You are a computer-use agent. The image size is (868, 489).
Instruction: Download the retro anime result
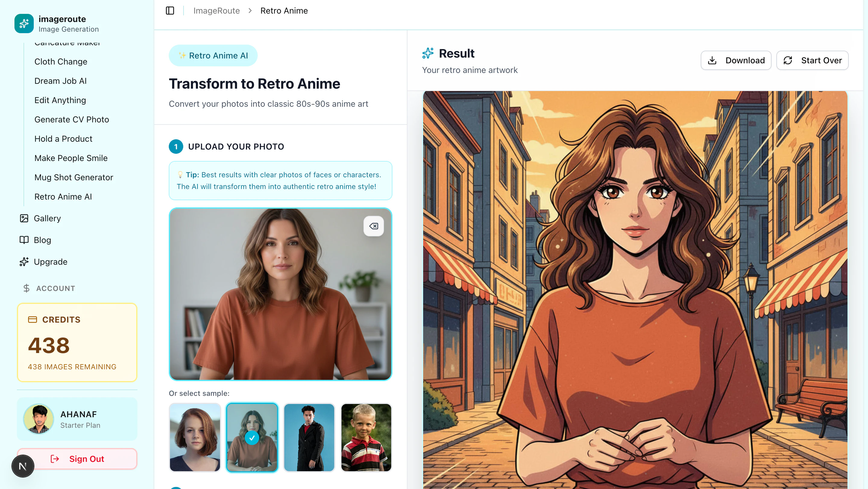[x=736, y=60]
